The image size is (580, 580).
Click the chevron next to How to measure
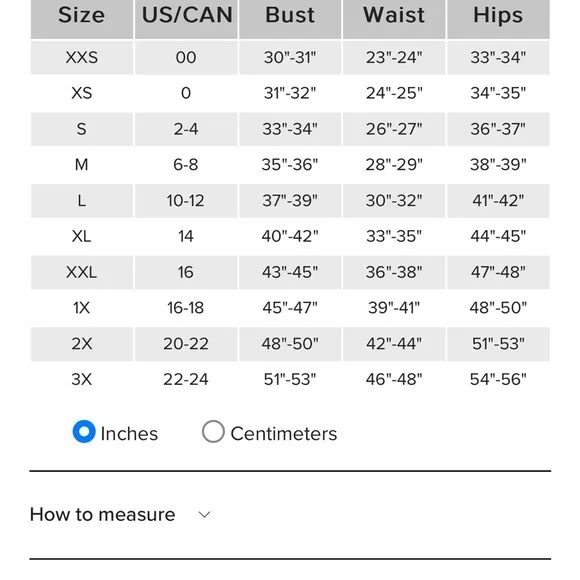coord(204,515)
